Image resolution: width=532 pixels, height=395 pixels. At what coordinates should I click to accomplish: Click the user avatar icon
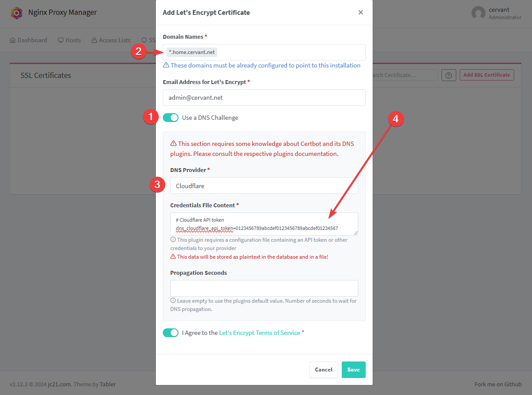[478, 13]
